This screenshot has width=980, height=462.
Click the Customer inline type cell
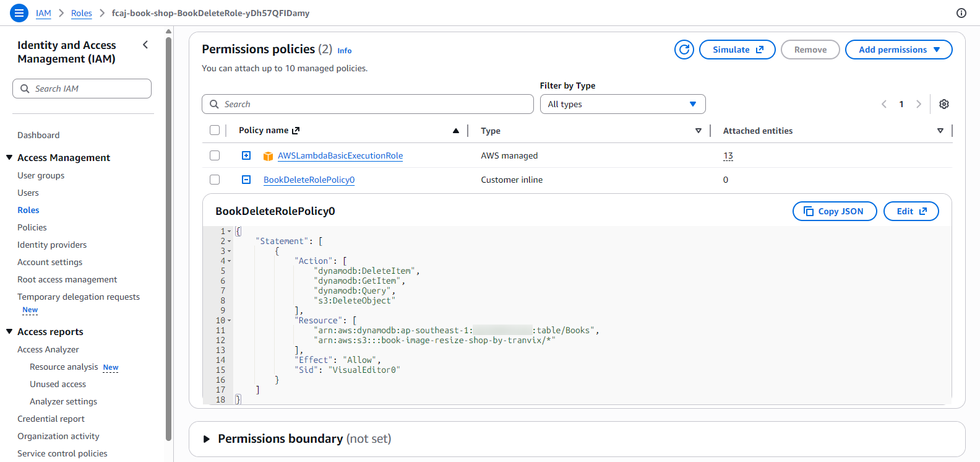tap(512, 180)
